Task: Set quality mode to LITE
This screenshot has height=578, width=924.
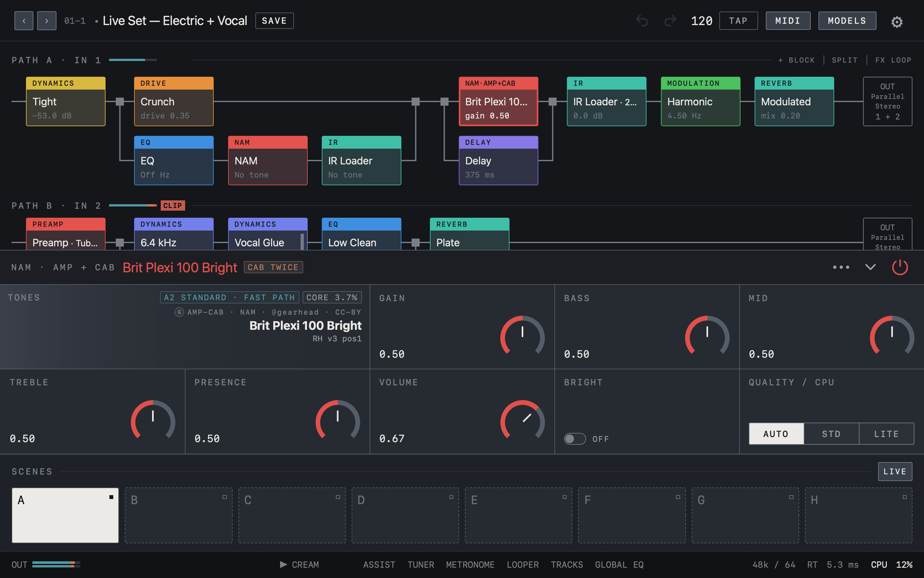Action: pyautogui.click(x=886, y=433)
